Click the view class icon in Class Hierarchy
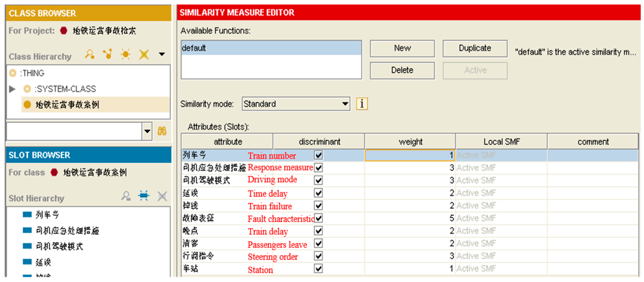 tap(90, 54)
